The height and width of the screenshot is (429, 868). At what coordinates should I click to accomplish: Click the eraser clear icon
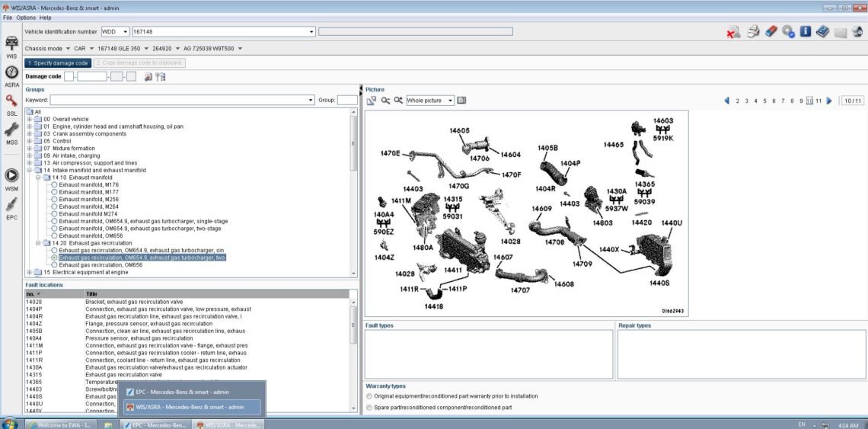click(771, 31)
